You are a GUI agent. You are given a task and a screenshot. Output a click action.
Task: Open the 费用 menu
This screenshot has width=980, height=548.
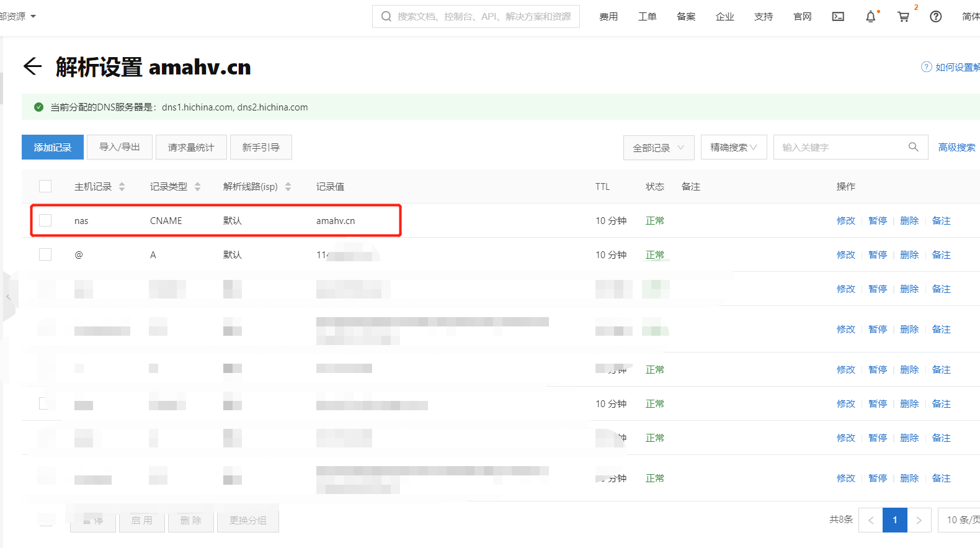click(x=608, y=17)
